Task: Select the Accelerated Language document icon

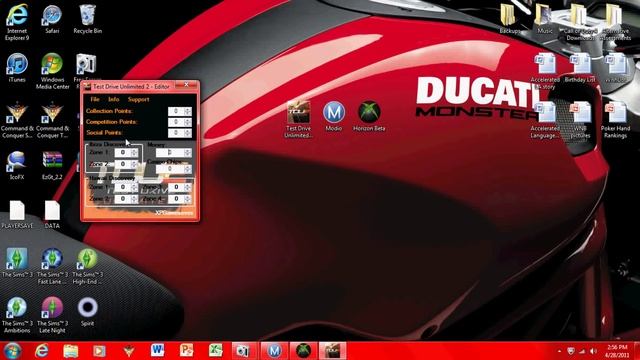Action: click(544, 120)
